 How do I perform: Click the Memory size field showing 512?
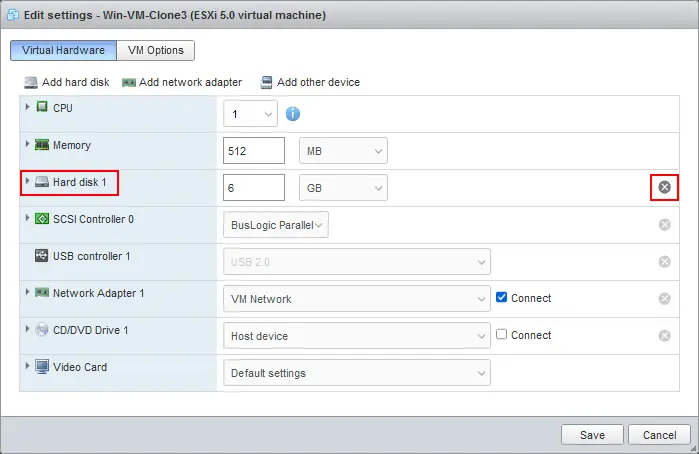click(254, 151)
